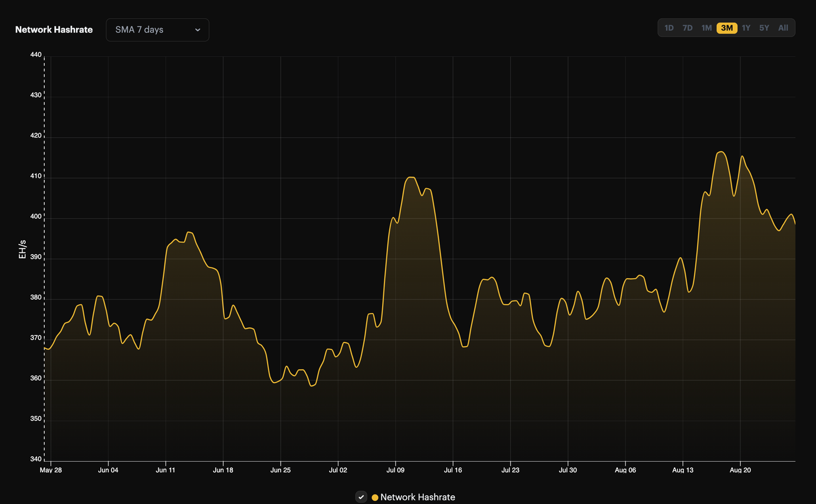The width and height of the screenshot is (816, 504).
Task: Choose the 5Y time range
Action: (x=764, y=28)
